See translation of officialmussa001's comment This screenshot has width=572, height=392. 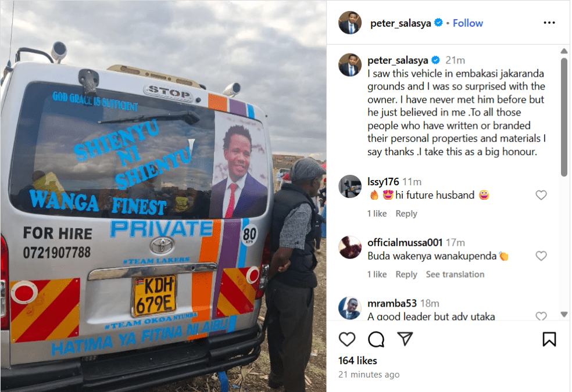point(455,274)
